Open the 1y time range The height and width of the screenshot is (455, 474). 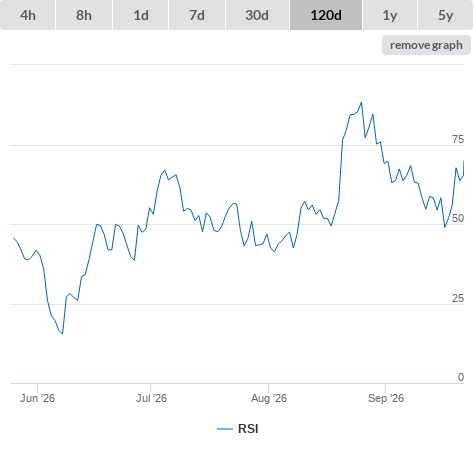coord(390,15)
